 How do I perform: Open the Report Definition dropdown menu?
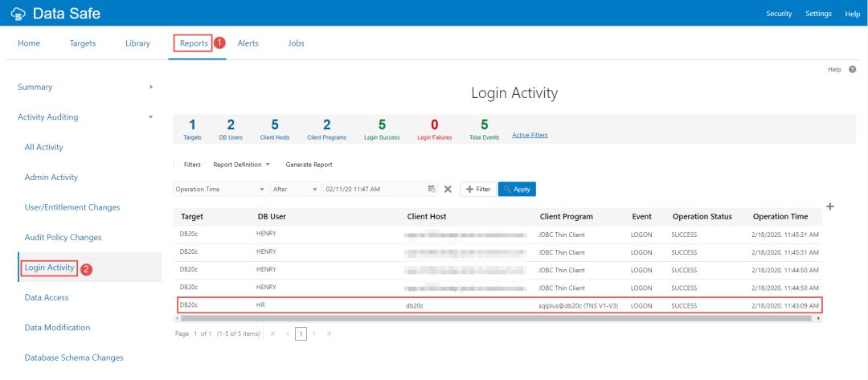tap(241, 165)
